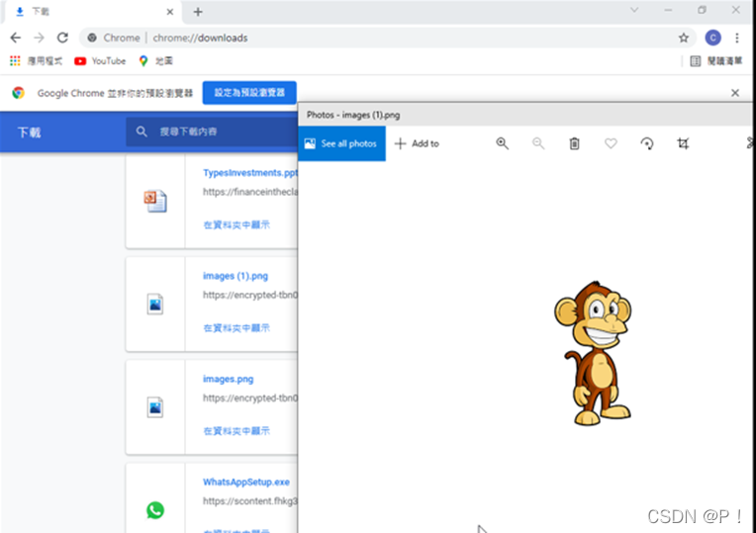Rotate the photo
The width and height of the screenshot is (756, 533).
[646, 143]
